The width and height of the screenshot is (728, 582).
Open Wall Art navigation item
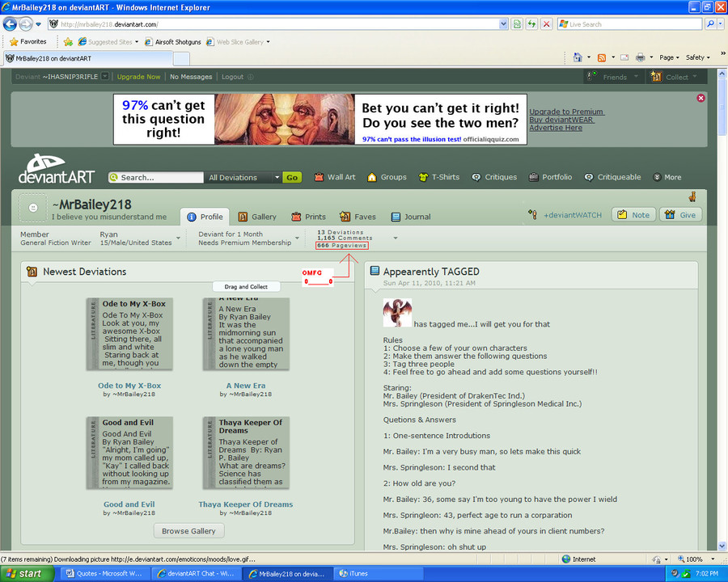(335, 177)
